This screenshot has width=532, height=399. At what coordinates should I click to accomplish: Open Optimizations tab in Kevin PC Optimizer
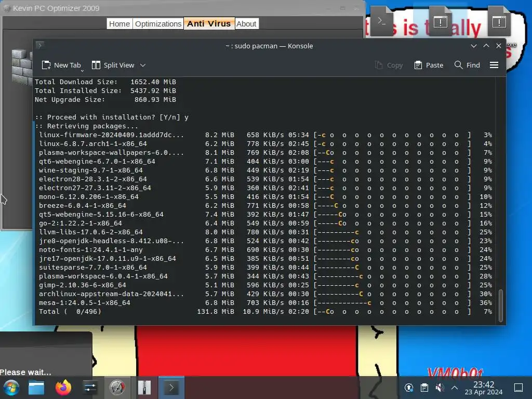pyautogui.click(x=158, y=24)
